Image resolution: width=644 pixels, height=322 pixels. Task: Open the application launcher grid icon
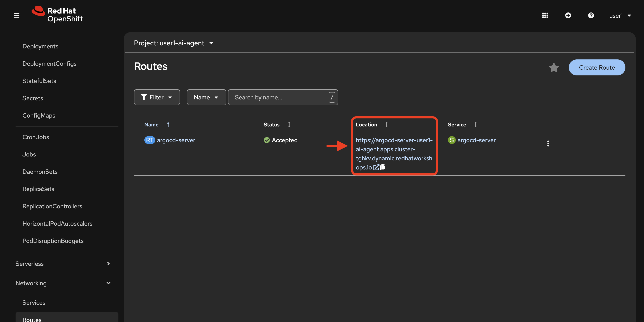[545, 16]
